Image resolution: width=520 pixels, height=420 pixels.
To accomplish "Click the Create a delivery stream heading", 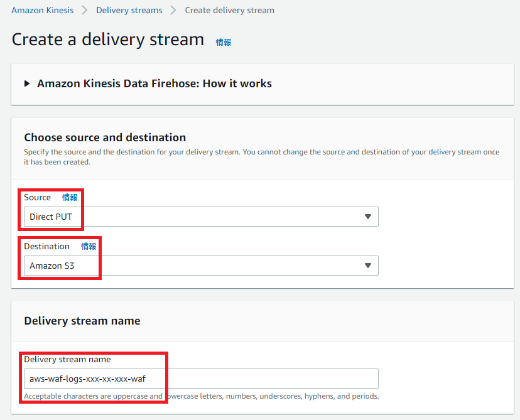I will [x=108, y=40].
